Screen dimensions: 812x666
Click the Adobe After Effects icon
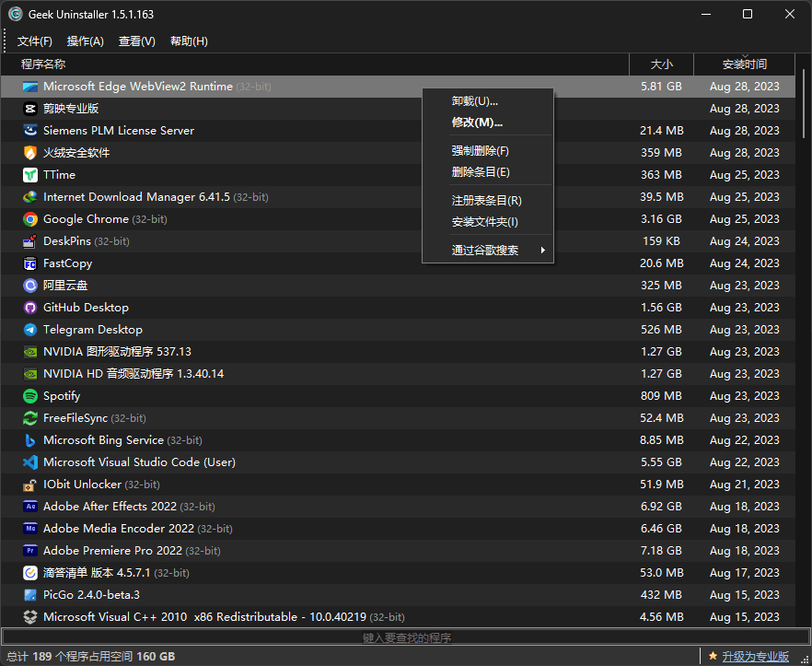(30, 507)
